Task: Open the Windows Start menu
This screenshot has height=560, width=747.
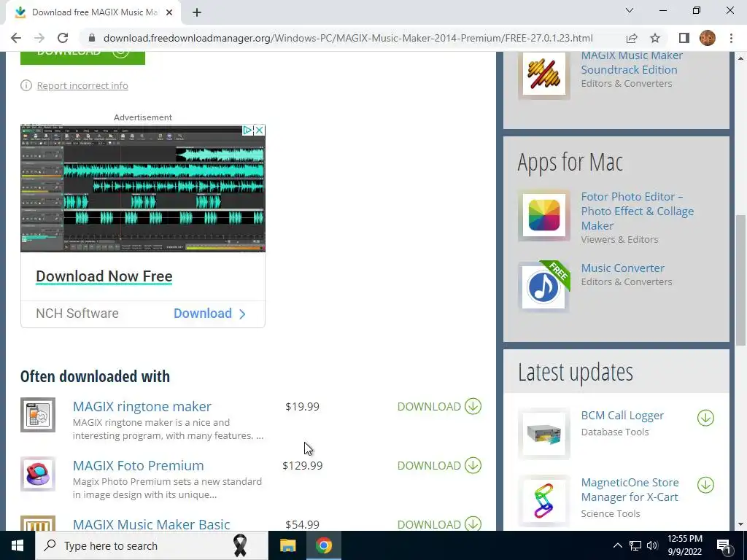Action: click(x=18, y=545)
